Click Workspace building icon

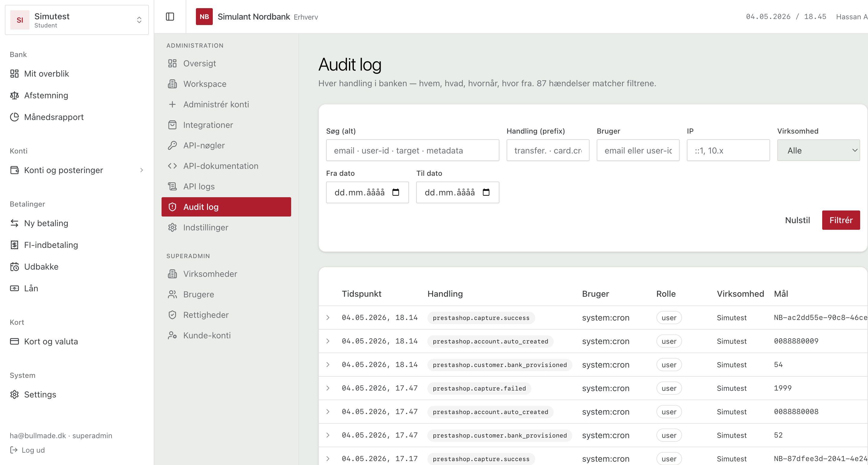(172, 84)
